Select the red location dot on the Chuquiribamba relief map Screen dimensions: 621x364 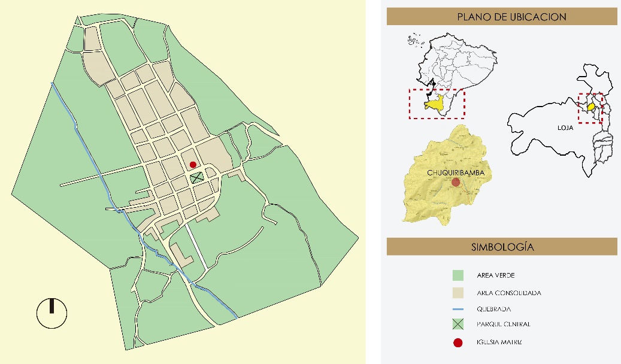point(456,182)
